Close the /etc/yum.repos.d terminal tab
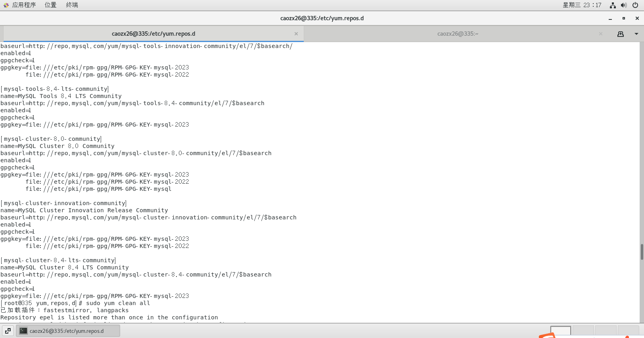Image resolution: width=644 pixels, height=338 pixels. point(296,34)
